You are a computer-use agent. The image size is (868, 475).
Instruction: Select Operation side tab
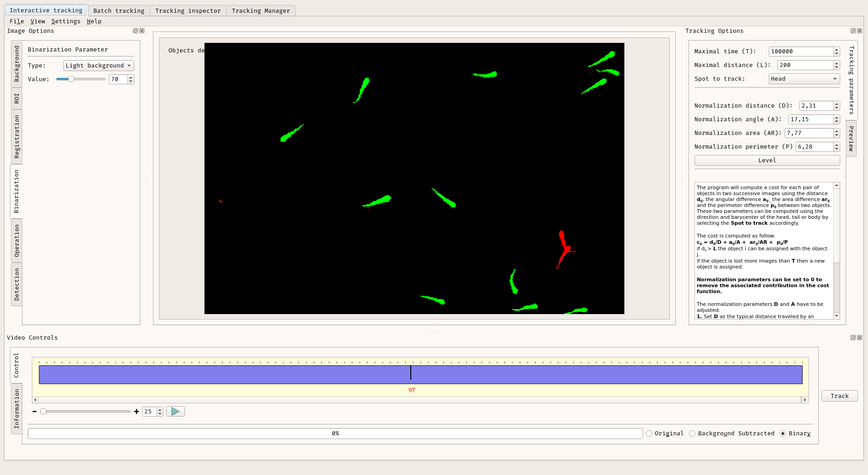pos(17,241)
